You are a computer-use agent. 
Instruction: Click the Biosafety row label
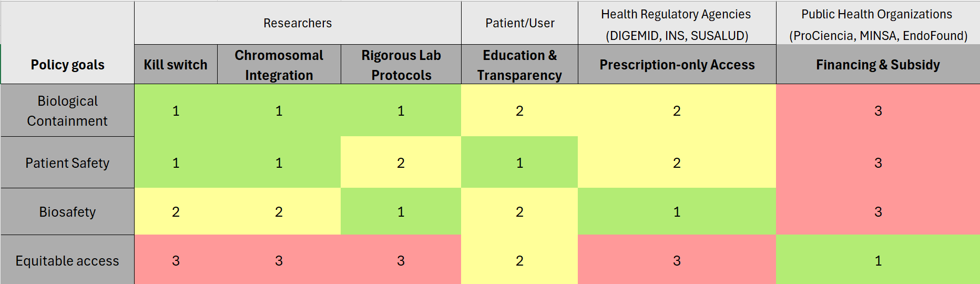(67, 211)
